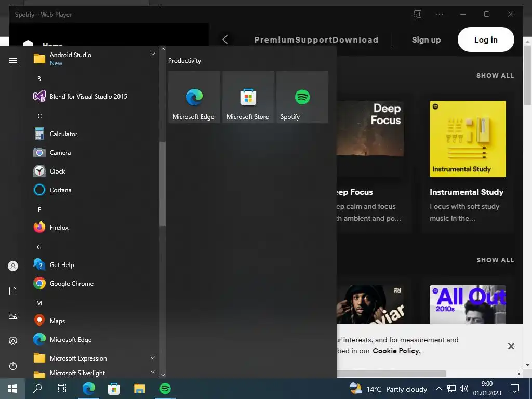Open Spotify window's three-dots menu
Screen dimensions: 532x399
(440, 14)
